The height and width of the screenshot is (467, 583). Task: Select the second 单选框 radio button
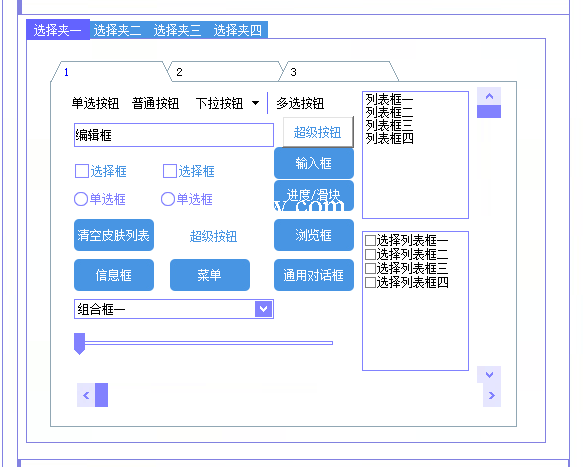point(168,199)
